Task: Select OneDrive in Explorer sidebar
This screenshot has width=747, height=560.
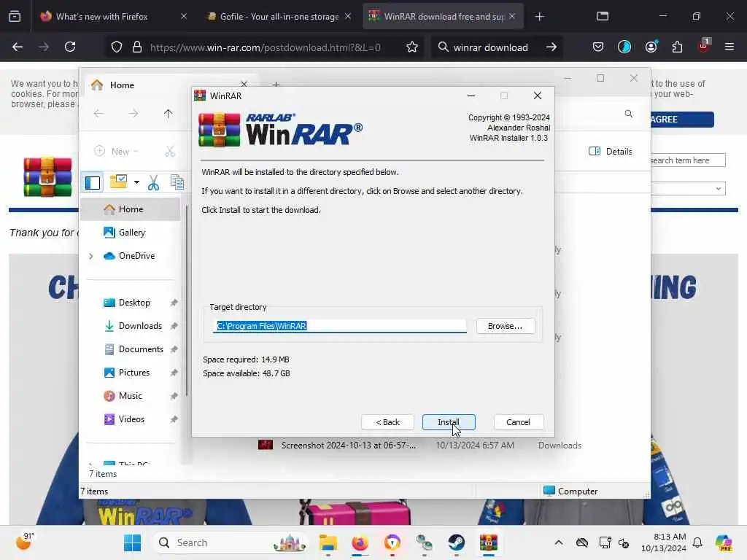Action: click(136, 256)
